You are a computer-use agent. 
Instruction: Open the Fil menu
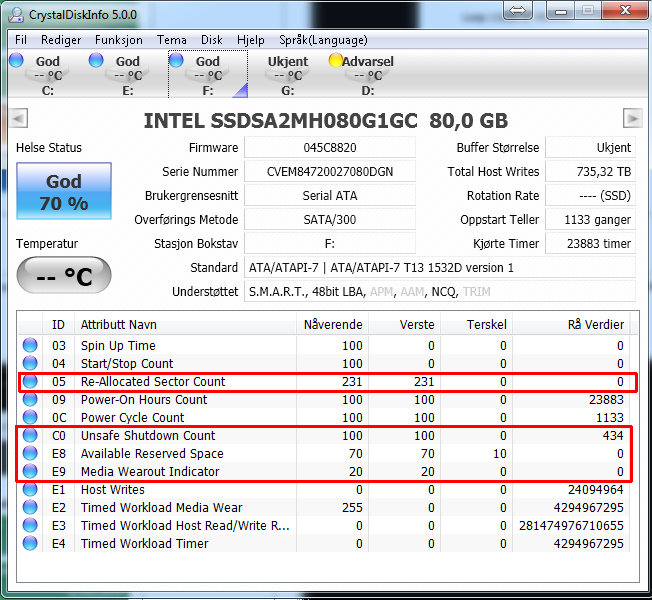tap(21, 40)
